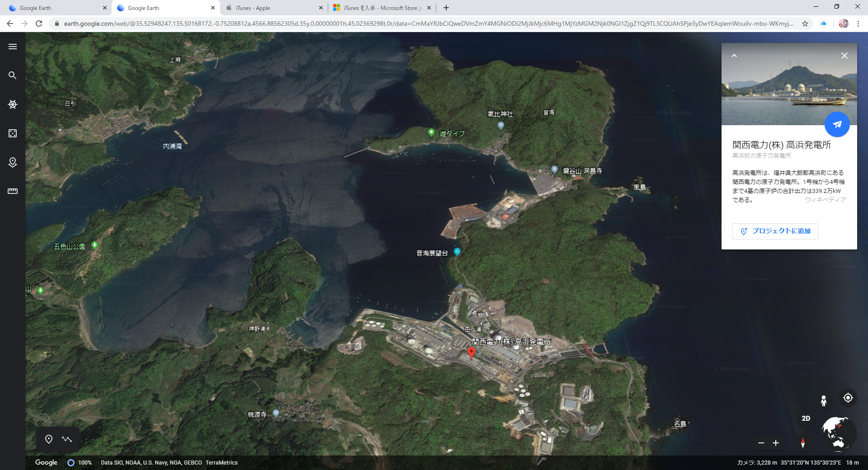The image size is (868, 470).
Task: Click プロジェクトに追加 button
Action: (x=775, y=231)
